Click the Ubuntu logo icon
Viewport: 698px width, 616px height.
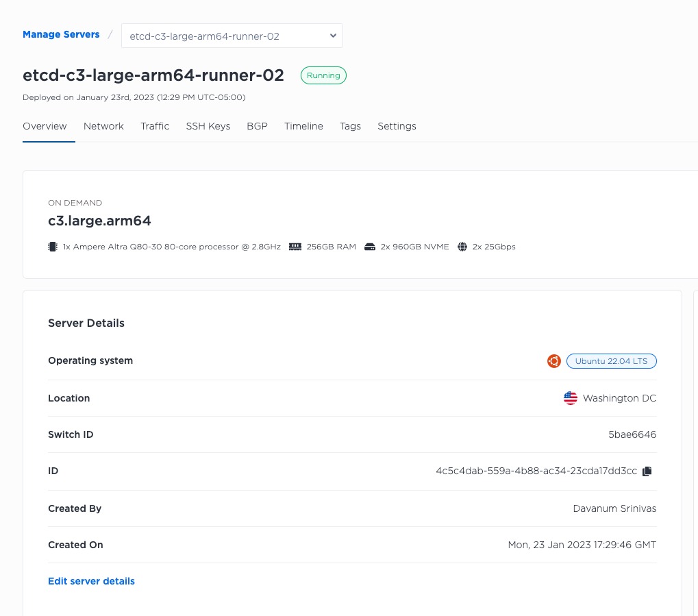(553, 361)
